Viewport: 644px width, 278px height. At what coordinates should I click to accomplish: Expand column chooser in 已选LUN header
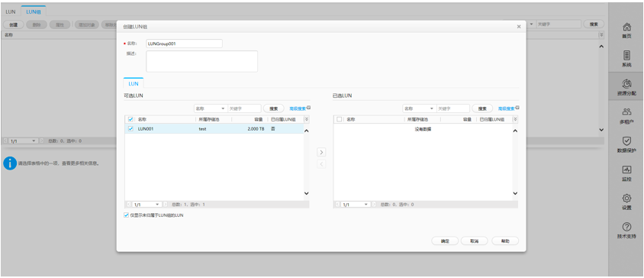point(515,119)
